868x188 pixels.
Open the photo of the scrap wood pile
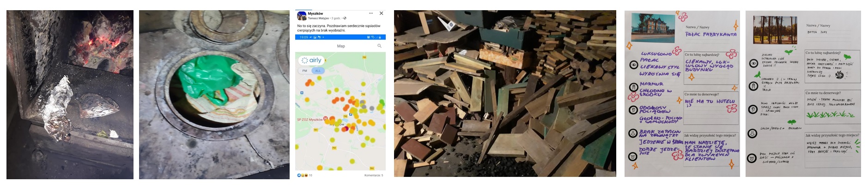505,93
